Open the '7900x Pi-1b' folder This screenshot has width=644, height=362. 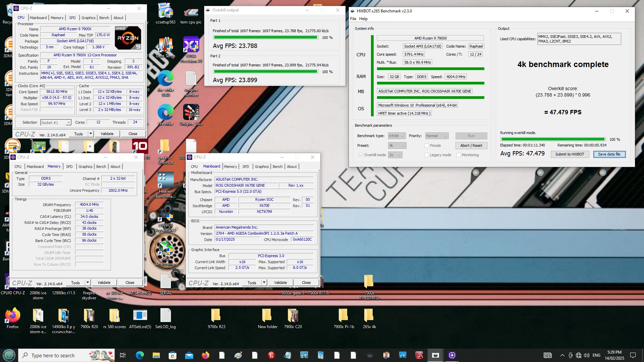point(344,318)
